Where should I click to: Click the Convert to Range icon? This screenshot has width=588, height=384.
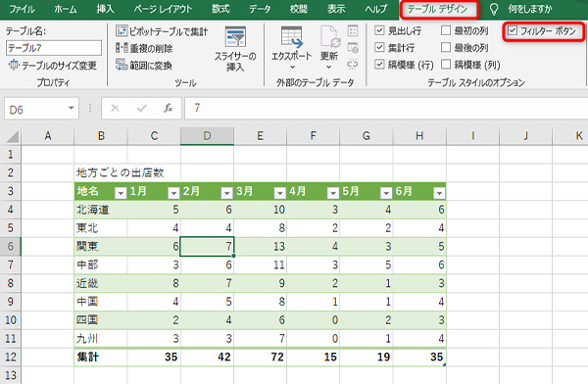122,65
